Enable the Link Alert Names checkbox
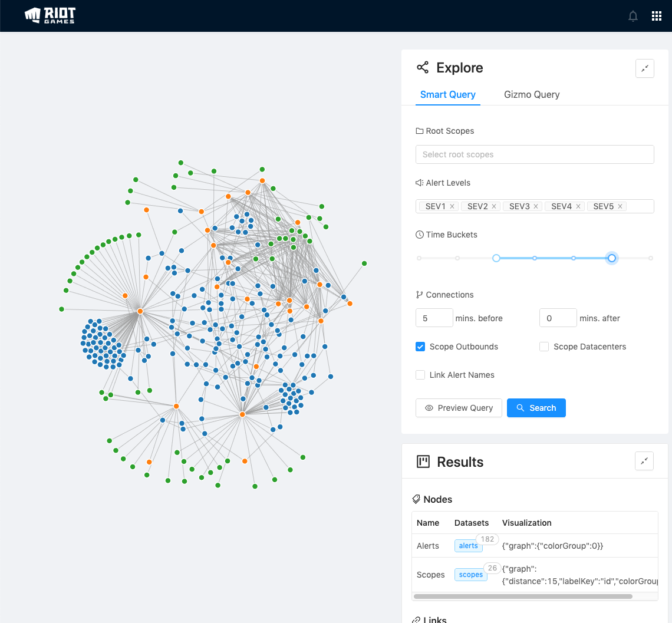 (x=420, y=375)
